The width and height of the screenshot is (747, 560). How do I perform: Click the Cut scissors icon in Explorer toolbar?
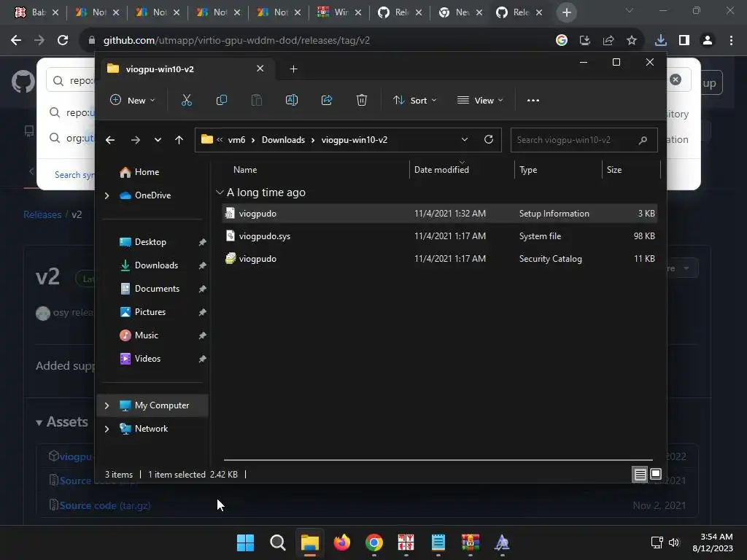pyautogui.click(x=186, y=100)
